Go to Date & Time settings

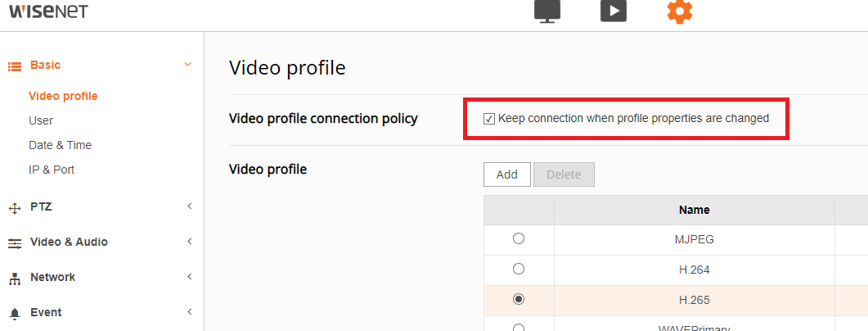[x=60, y=145]
